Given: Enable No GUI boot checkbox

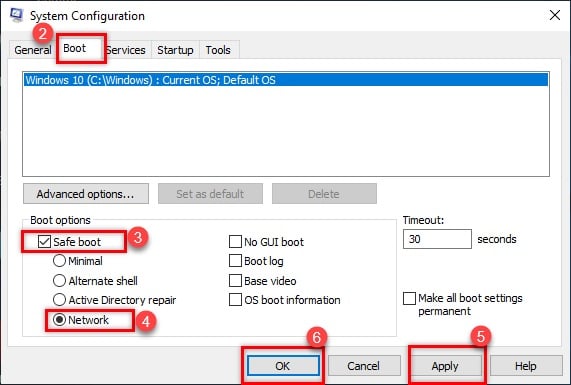Looking at the screenshot, I should pos(235,241).
